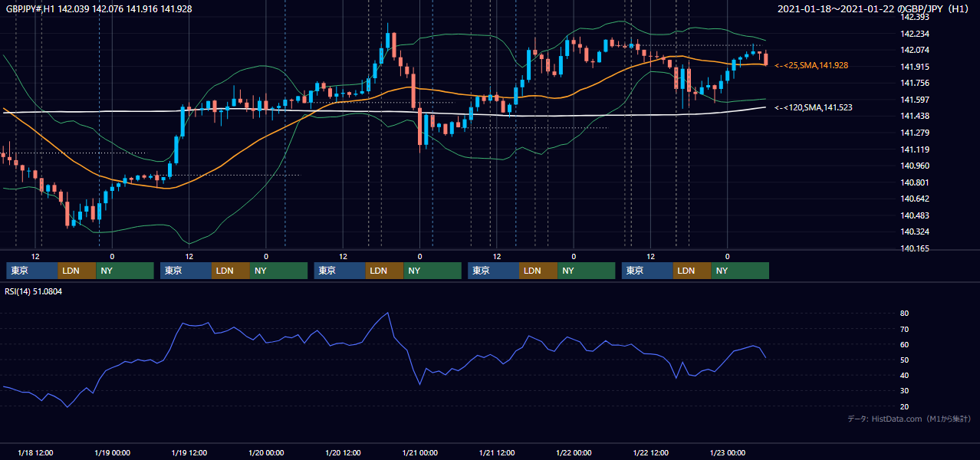Click the 1/20 12:00 date label

(343, 452)
